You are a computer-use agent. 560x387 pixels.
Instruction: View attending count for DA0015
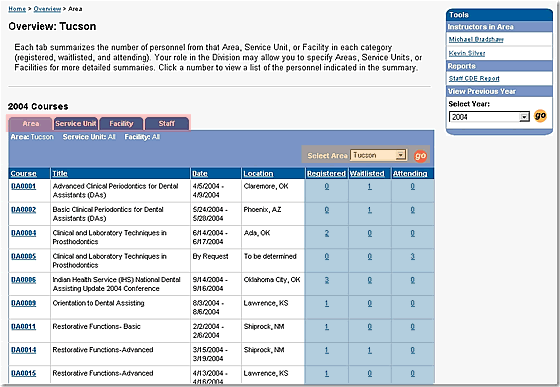point(412,373)
